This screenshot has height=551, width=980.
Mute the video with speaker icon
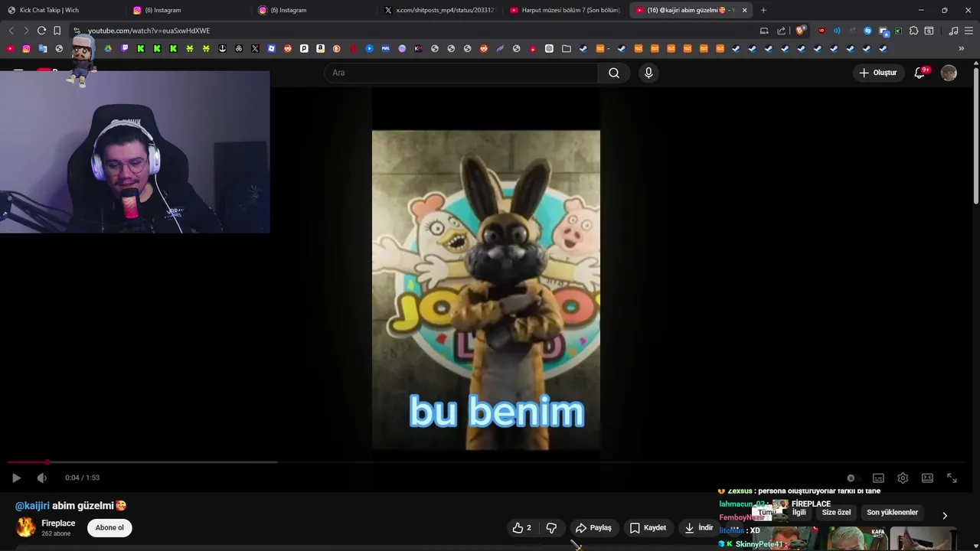pos(41,478)
